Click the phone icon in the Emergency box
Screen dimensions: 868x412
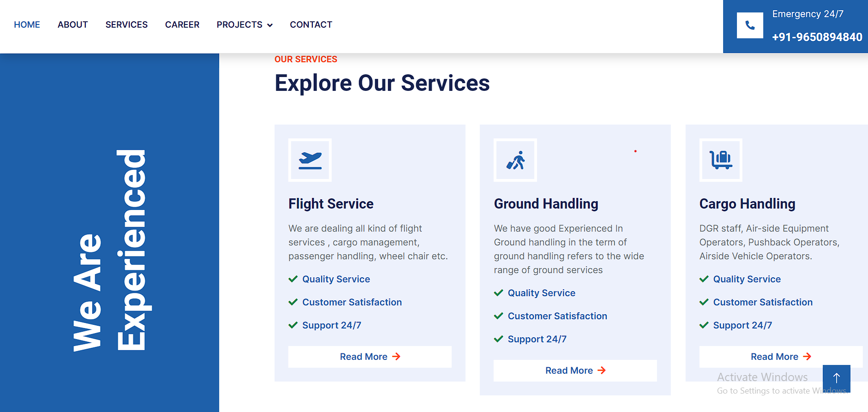pos(750,25)
